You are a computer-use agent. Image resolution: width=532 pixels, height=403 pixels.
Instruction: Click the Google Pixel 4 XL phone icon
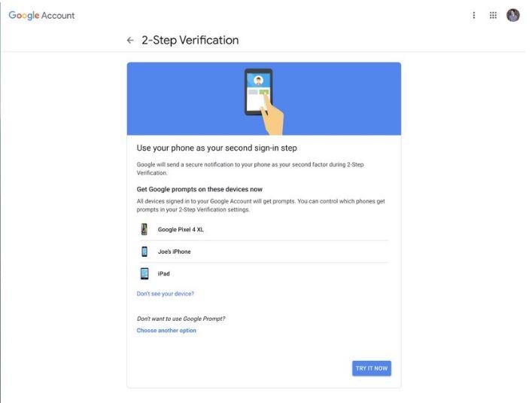[x=144, y=229]
